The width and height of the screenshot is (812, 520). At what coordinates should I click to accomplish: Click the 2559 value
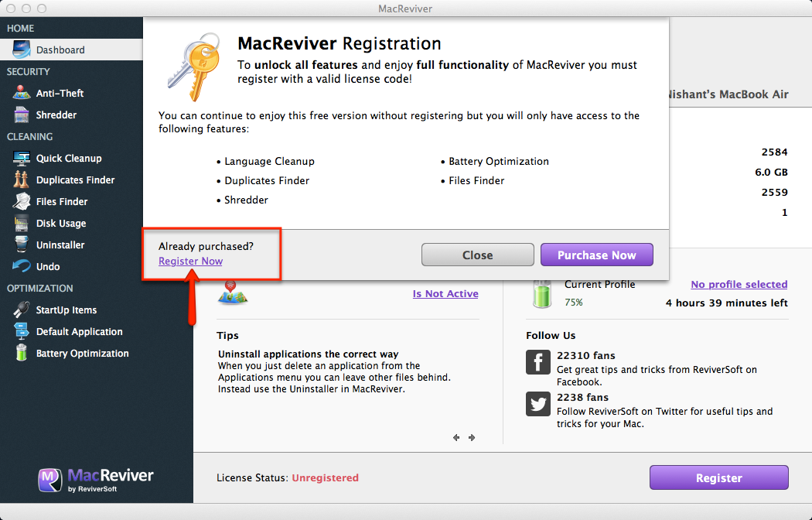click(x=774, y=192)
